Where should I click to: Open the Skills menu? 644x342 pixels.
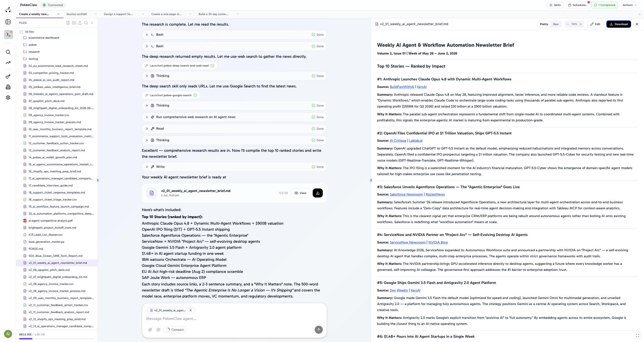click(x=555, y=5)
